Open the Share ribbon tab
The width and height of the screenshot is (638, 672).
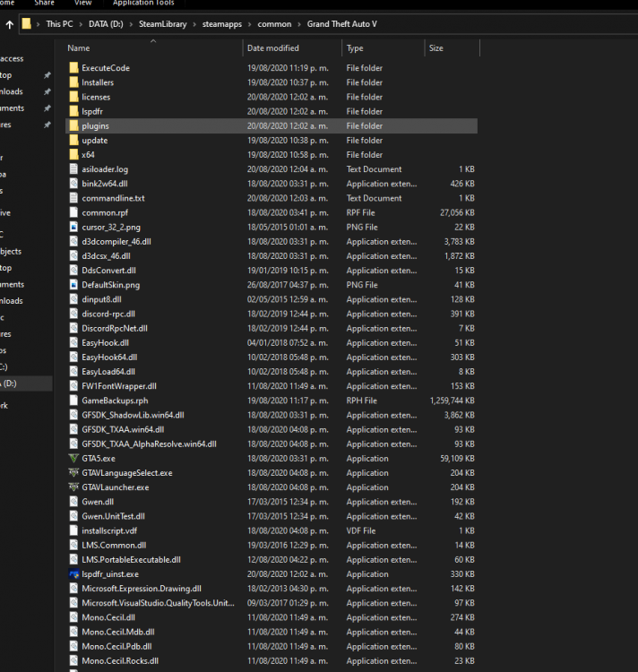[44, 3]
